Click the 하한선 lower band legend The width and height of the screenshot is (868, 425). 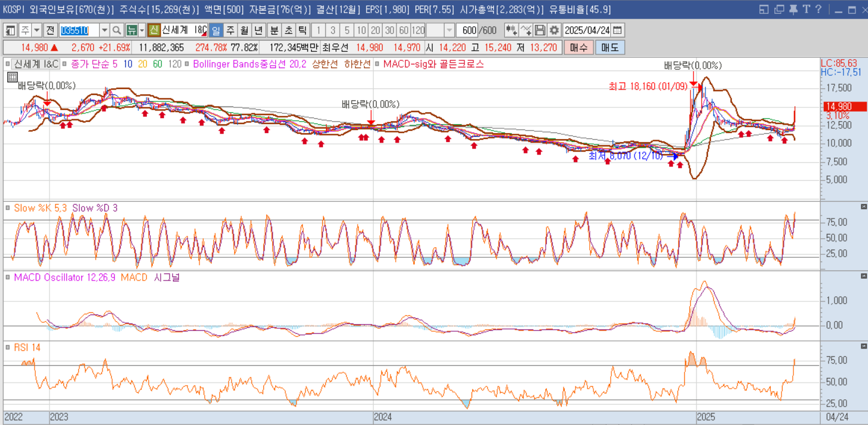(x=357, y=63)
